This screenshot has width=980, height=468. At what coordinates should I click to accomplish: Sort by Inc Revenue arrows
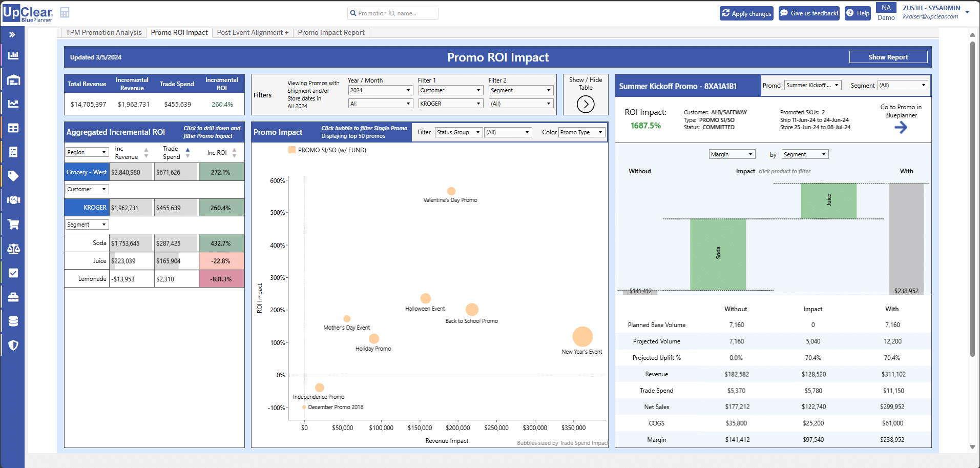click(146, 153)
